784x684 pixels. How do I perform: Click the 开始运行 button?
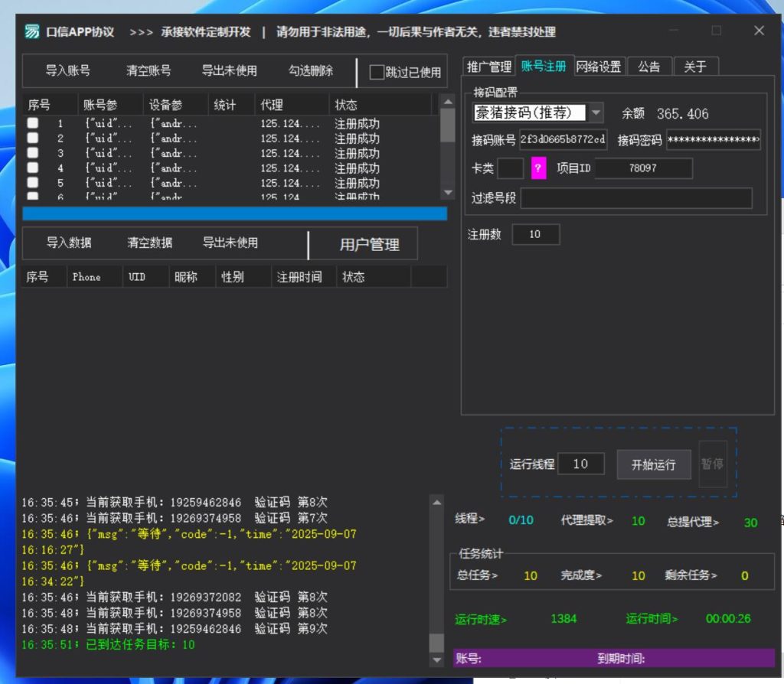coord(655,464)
